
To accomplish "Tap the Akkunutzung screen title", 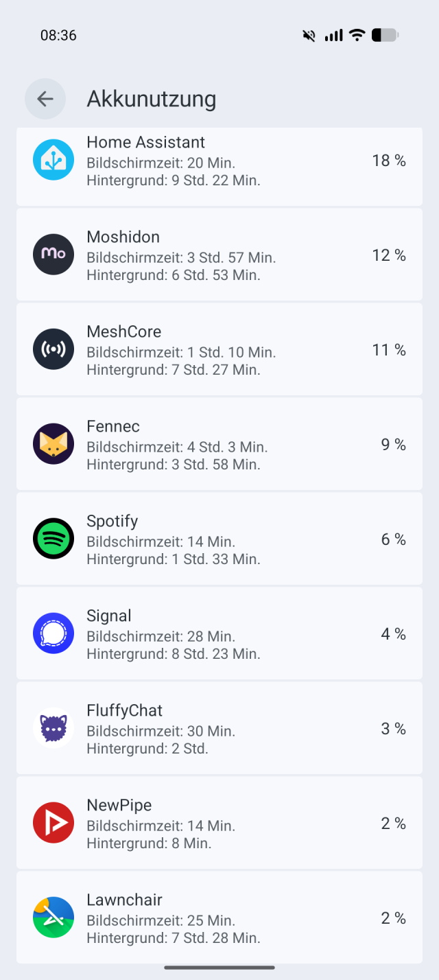I will (x=151, y=99).
